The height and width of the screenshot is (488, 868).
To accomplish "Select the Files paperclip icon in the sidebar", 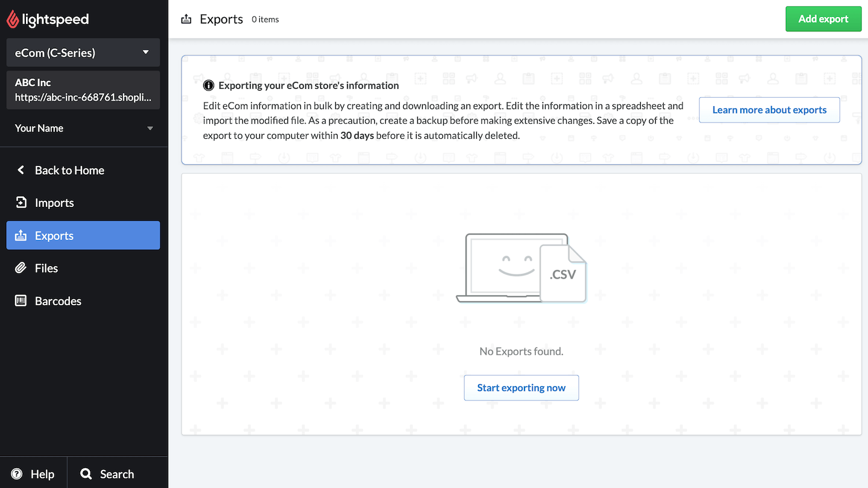I will 20,268.
